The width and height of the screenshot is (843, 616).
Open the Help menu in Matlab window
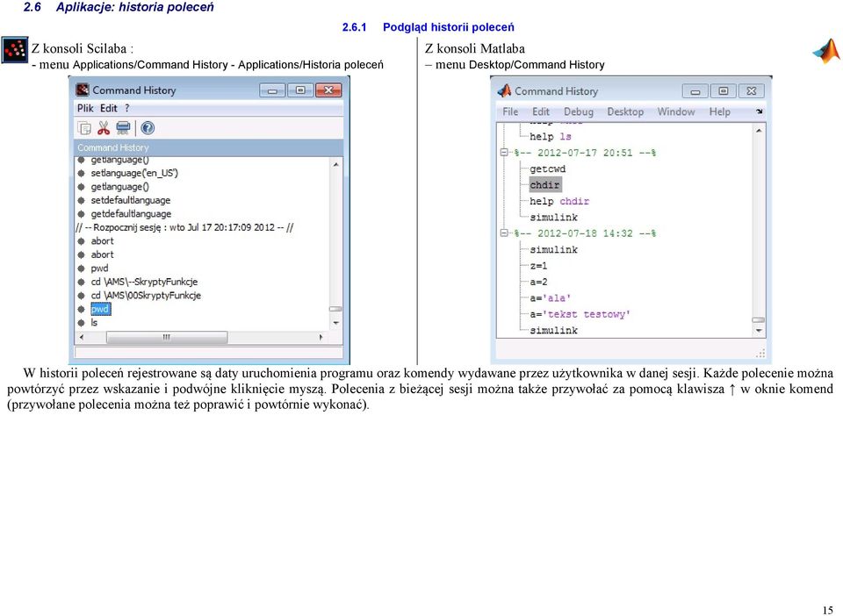tap(719, 111)
